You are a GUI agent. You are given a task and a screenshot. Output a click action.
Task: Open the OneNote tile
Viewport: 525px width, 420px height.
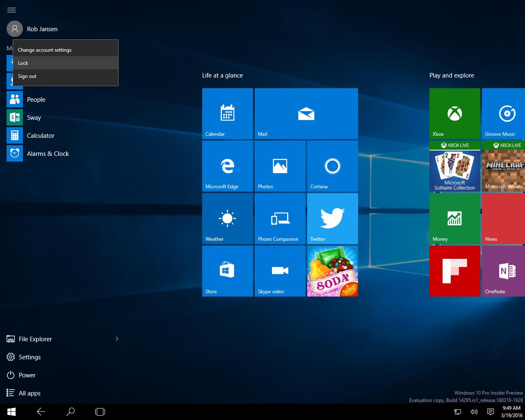pos(504,271)
